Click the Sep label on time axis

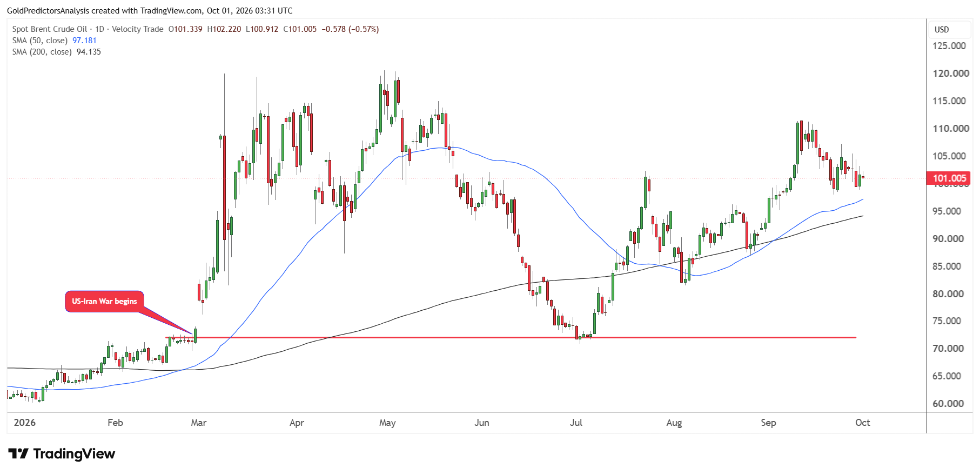(768, 423)
